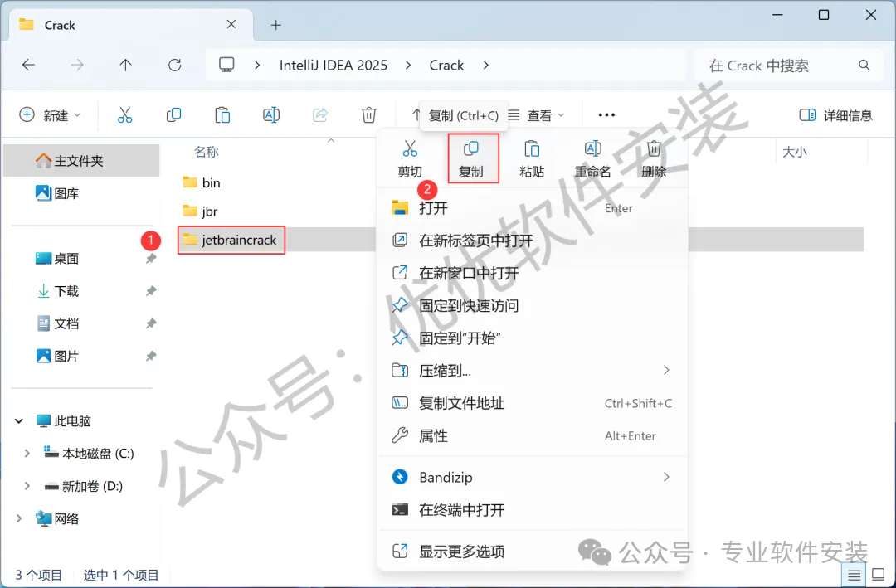Screen dimensions: 896x588
Task: Expand the Bandizip submenu
Action: (x=665, y=477)
